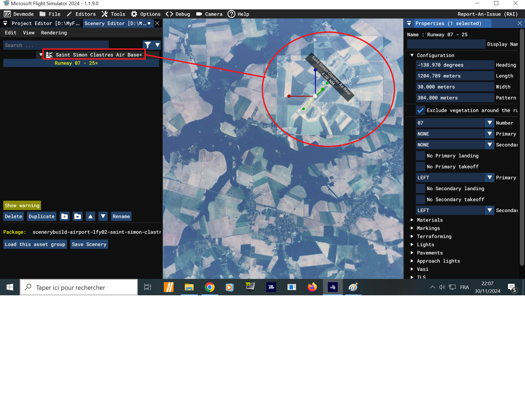The width and height of the screenshot is (525, 420).
Task: Enable the No Secondary takeoff checkbox
Action: coord(421,200)
